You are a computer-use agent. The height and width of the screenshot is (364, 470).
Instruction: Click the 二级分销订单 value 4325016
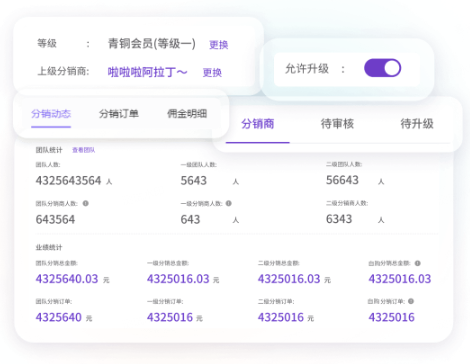coord(281,317)
